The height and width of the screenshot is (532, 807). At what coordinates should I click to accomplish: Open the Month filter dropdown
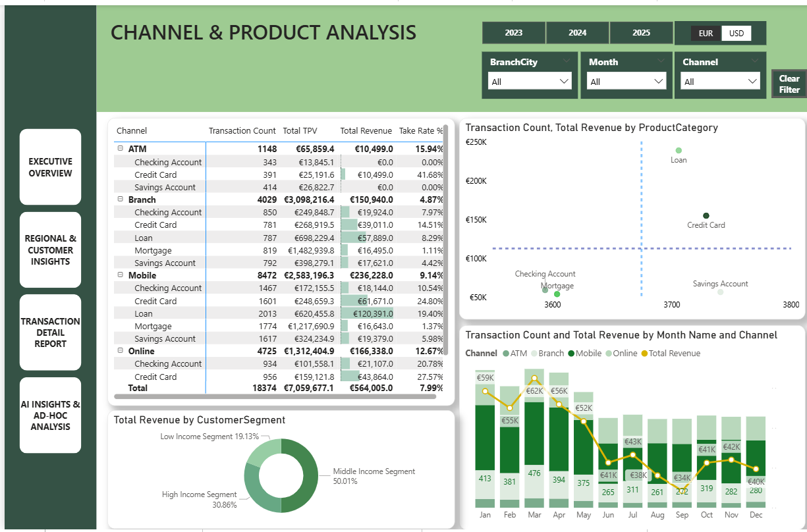click(626, 82)
